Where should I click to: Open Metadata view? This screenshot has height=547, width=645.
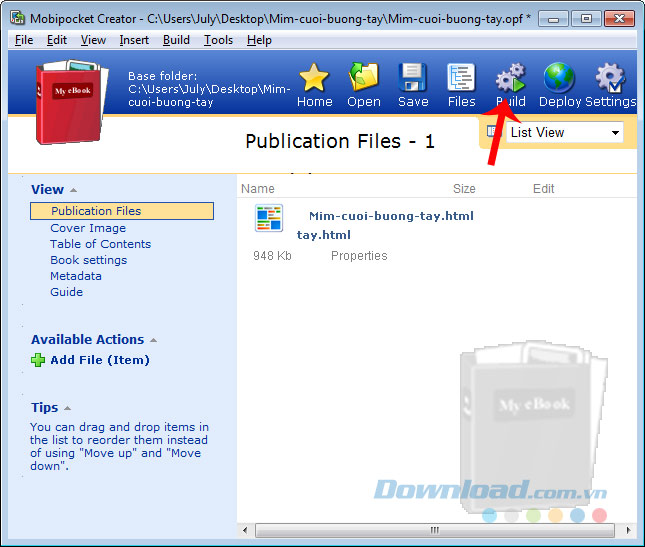click(x=76, y=276)
